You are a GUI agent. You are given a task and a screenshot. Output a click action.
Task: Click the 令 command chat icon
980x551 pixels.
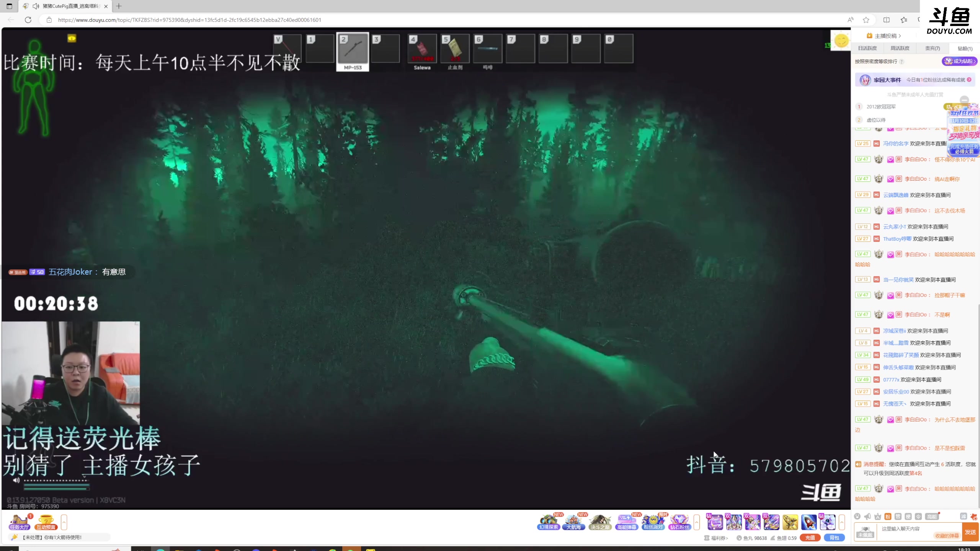[x=918, y=516]
